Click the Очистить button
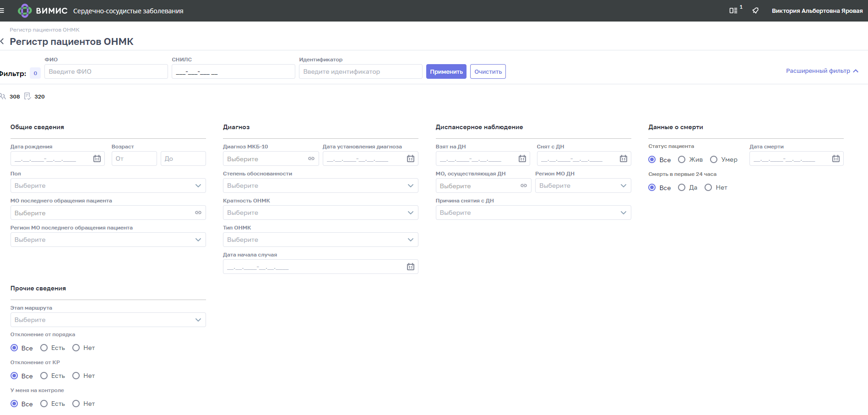 (488, 71)
